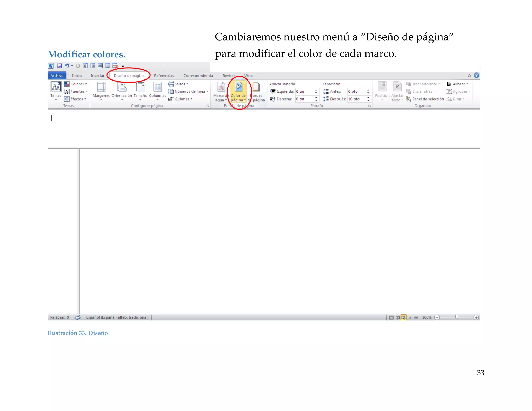
Task: Click the save icon in quick access toolbar
Action: pyautogui.click(x=60, y=66)
